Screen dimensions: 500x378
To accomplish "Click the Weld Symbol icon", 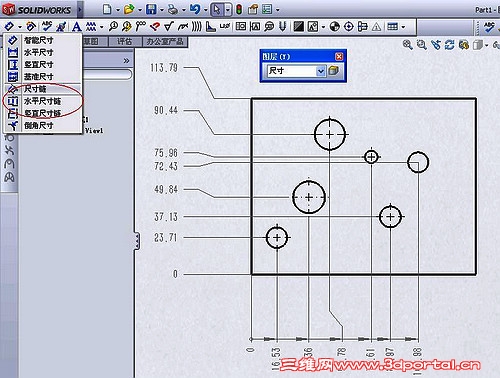I will tap(182, 26).
